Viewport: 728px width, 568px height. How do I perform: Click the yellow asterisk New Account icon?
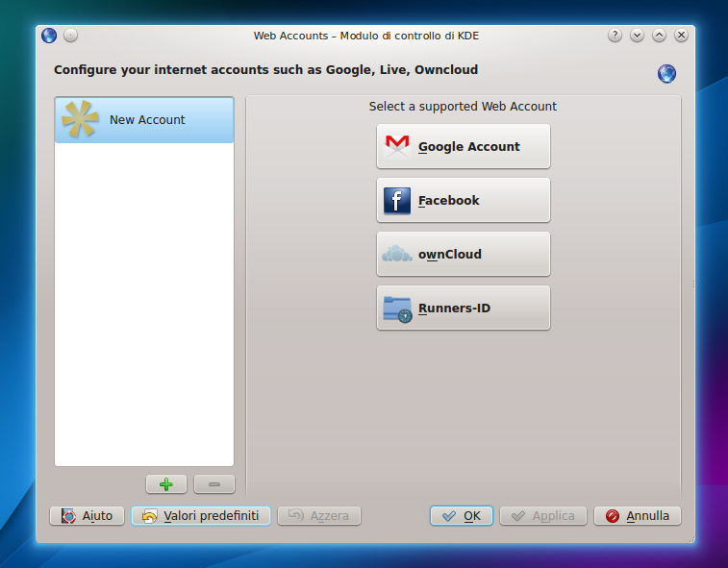click(x=80, y=119)
